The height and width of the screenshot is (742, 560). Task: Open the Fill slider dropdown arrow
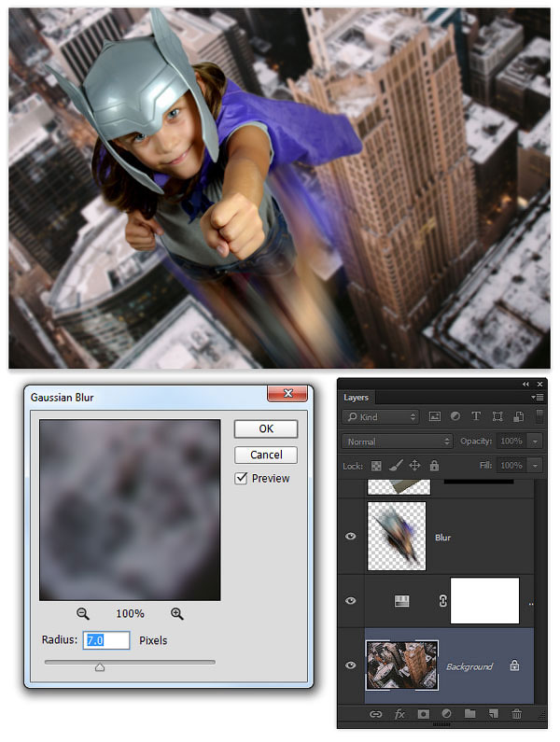coord(535,466)
